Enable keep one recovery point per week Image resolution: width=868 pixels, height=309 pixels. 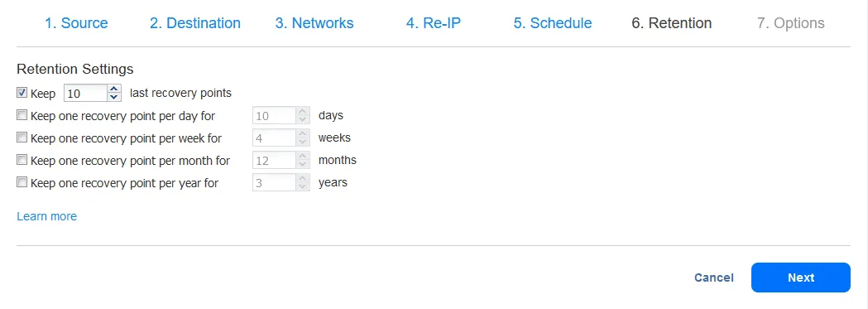22,138
